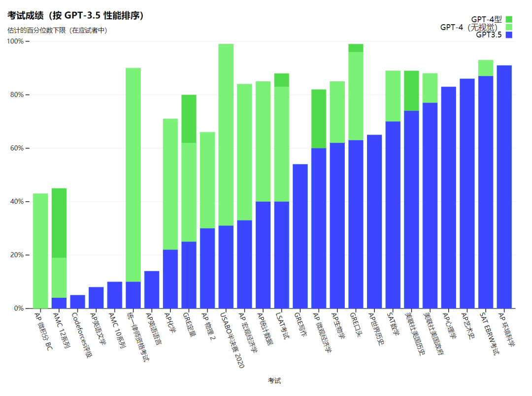532x396 pixels.
Task: Click the GPT3.5 blue legend swatch
Action: (x=508, y=35)
